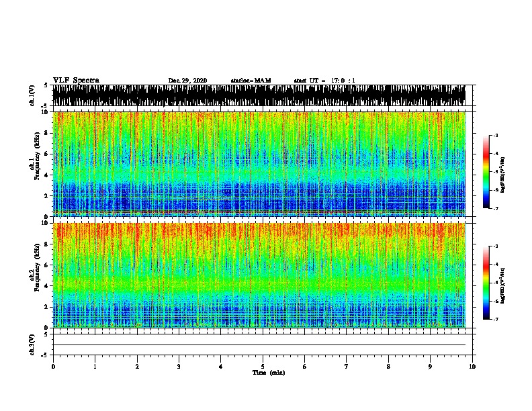Viewport: 532px width, 411px height.
Task: Click the 'station=MAM' label
Action: click(x=251, y=81)
